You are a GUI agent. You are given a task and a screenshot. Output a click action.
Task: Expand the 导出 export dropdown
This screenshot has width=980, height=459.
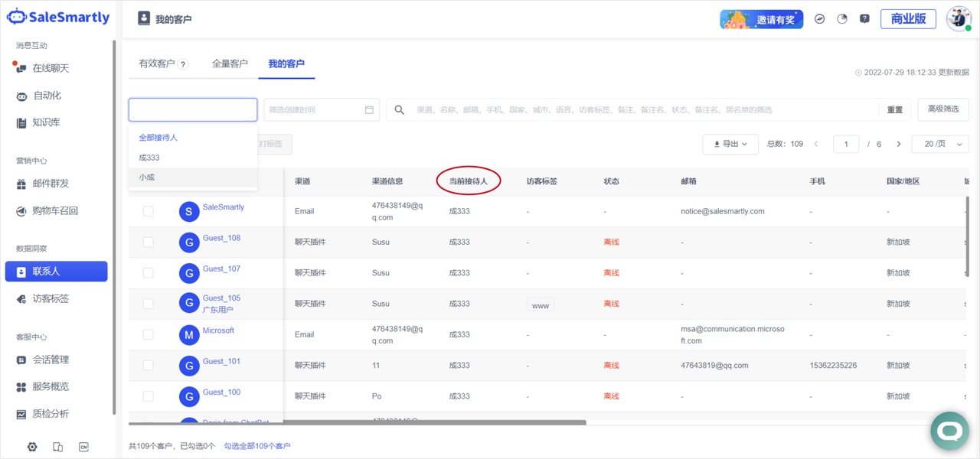tap(730, 144)
